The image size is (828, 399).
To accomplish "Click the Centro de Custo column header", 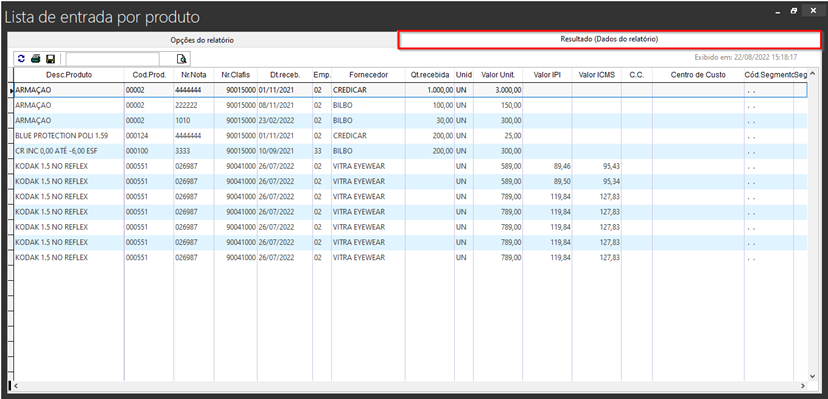I will tap(698, 75).
